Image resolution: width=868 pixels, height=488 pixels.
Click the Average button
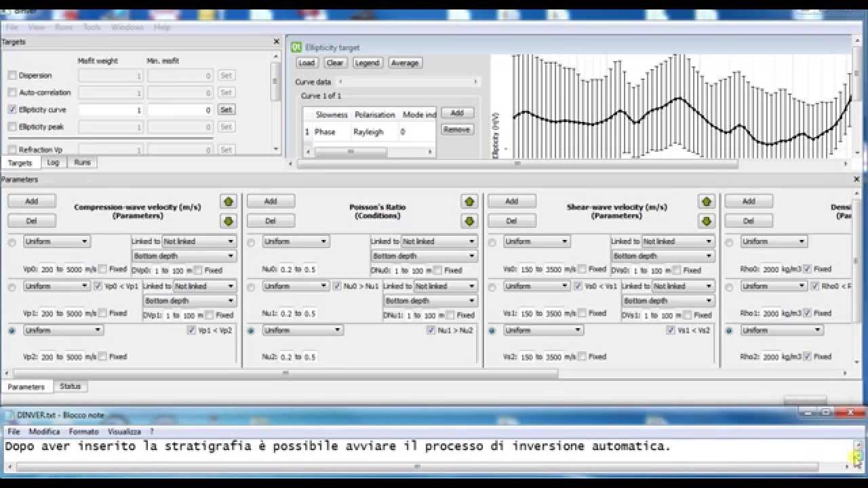405,62
